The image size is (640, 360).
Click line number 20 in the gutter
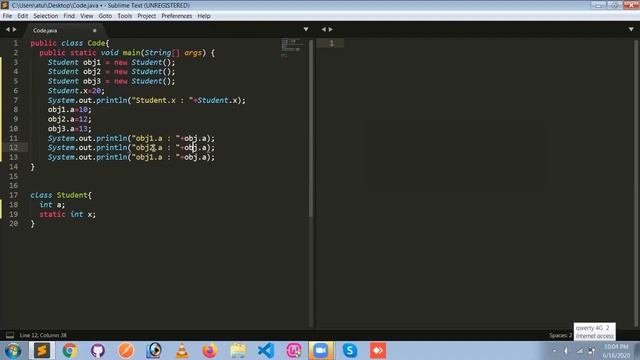(x=13, y=224)
